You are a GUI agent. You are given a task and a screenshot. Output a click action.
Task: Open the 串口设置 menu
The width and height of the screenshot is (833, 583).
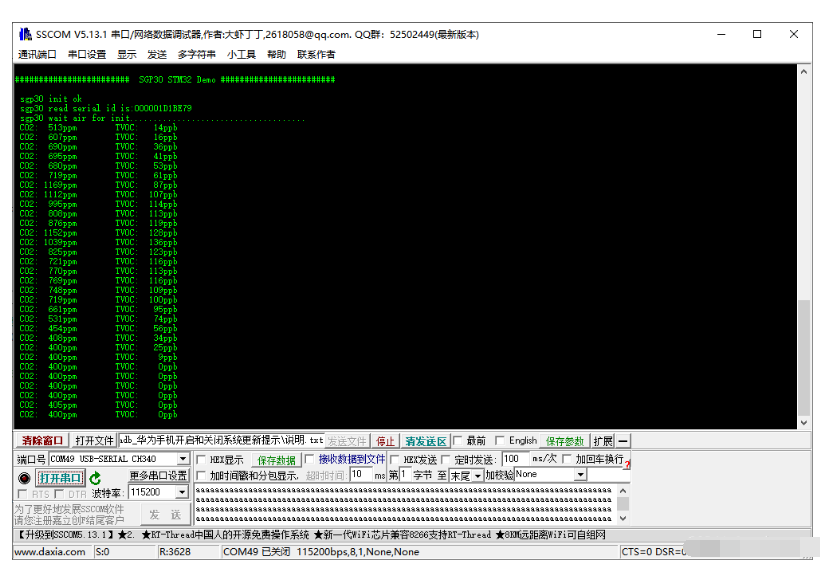87,54
